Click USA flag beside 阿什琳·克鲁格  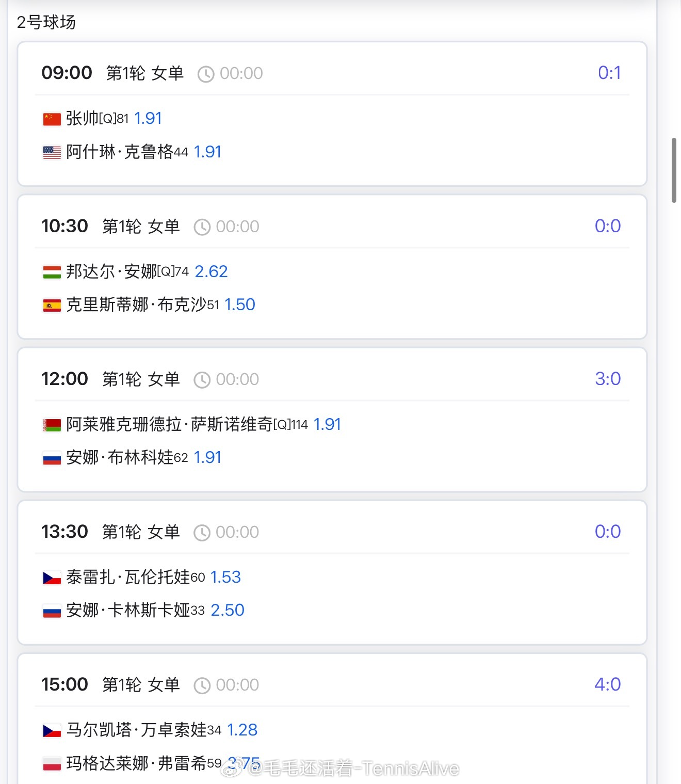[x=52, y=152]
